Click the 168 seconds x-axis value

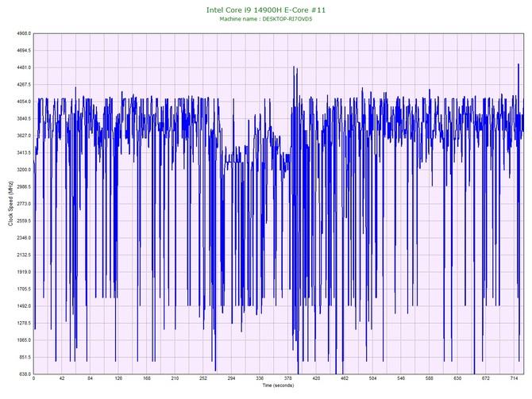147,378
